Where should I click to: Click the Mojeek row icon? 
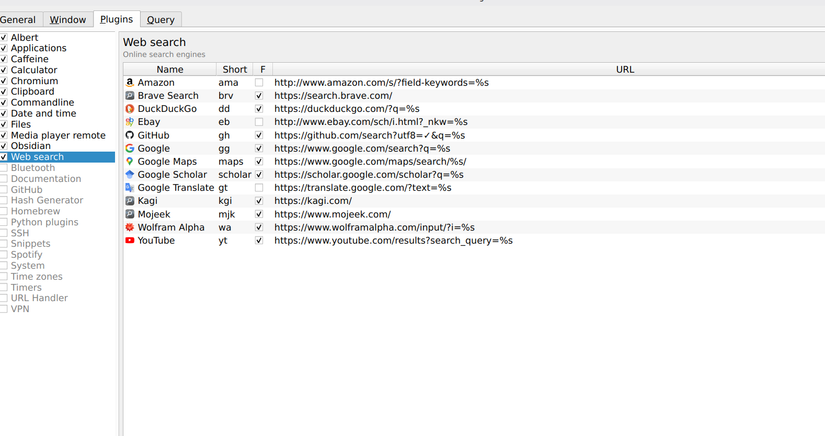click(x=129, y=214)
